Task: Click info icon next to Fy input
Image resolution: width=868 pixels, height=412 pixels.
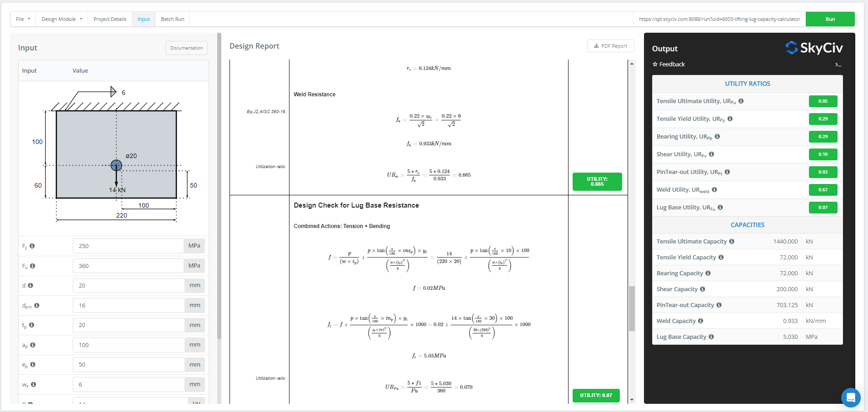Action: point(32,246)
